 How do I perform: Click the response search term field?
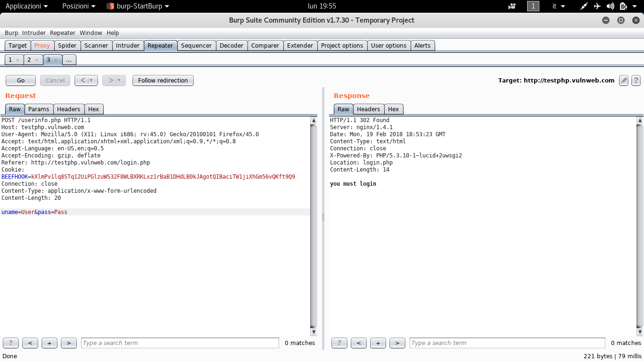tap(507, 343)
